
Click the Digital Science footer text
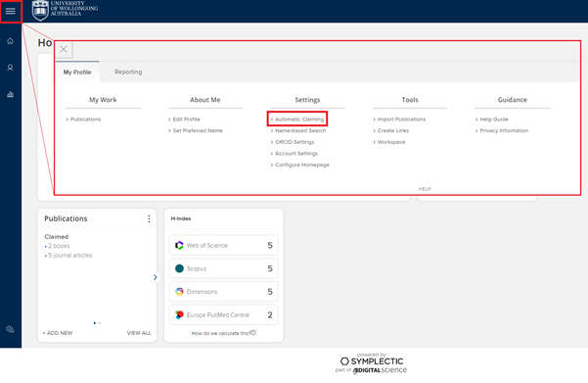click(x=380, y=370)
